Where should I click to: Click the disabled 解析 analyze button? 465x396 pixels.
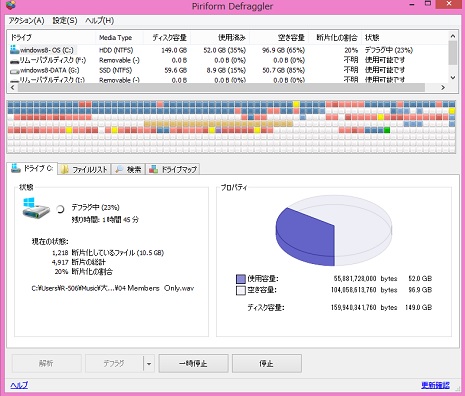point(47,363)
